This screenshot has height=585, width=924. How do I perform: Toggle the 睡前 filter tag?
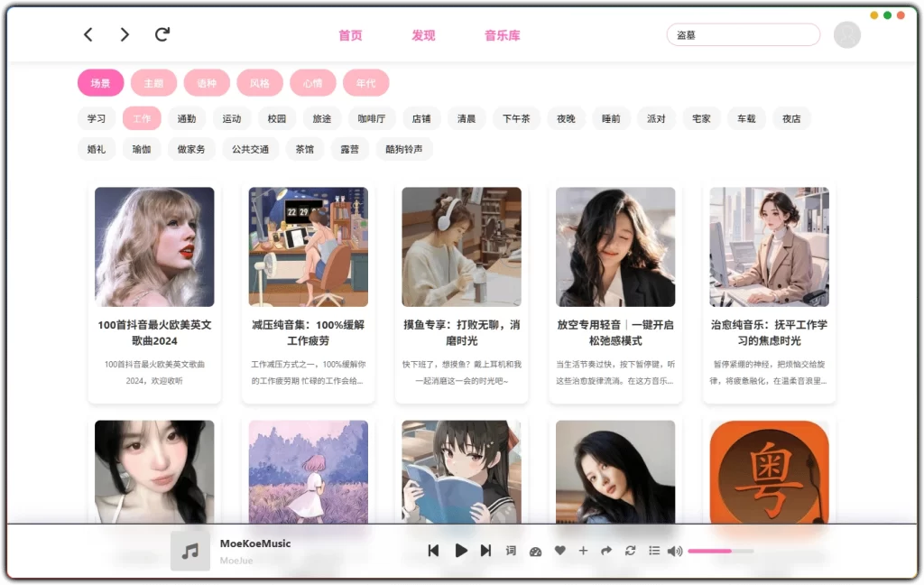click(611, 117)
